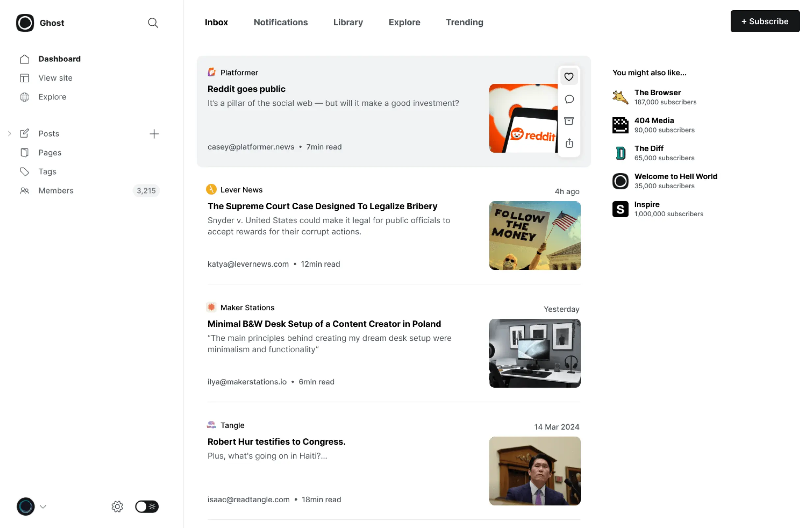Open the comment icon on the Platformer post

[569, 99]
